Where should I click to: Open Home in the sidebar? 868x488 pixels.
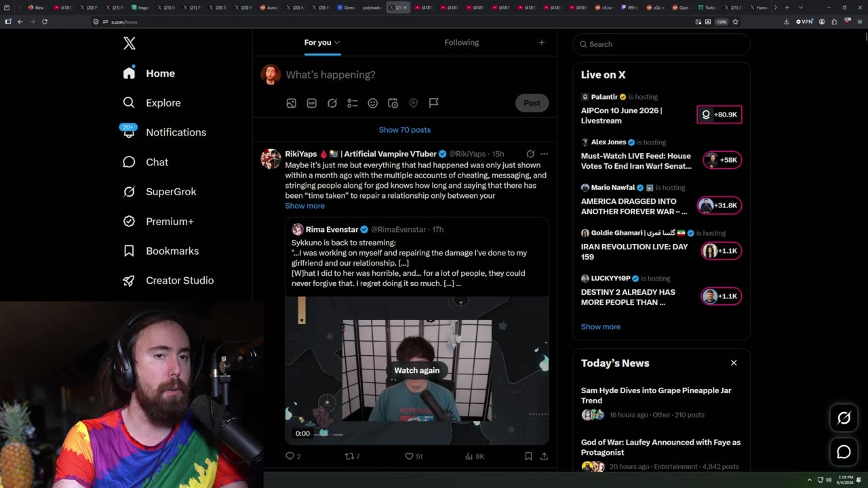149,73
